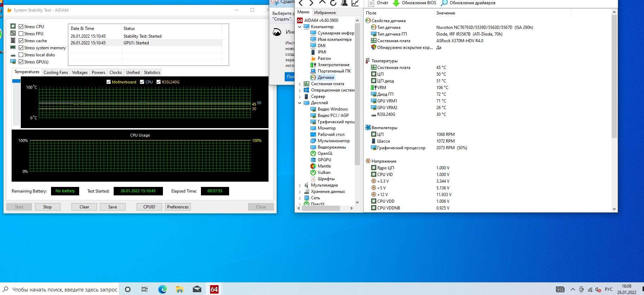
Task: Click the Clear button
Action: [x=84, y=207]
